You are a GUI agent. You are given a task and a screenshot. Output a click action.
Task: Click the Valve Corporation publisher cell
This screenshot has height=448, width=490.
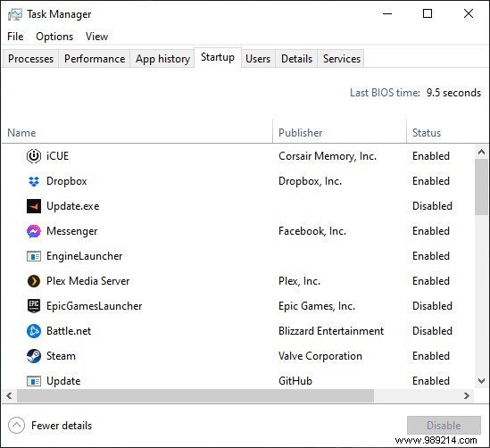pyautogui.click(x=320, y=356)
